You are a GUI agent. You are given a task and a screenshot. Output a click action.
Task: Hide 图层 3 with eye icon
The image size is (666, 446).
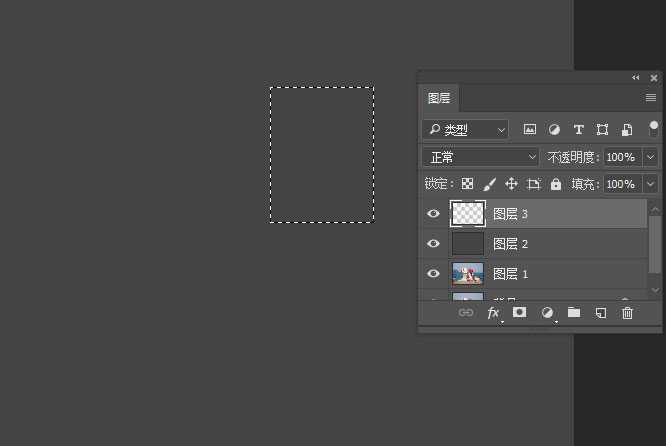click(433, 214)
